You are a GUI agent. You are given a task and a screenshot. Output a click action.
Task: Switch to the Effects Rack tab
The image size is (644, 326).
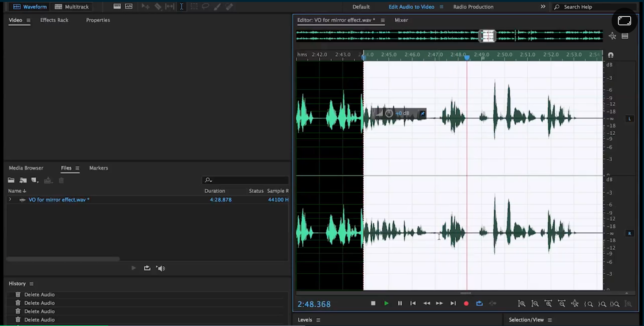(x=54, y=20)
